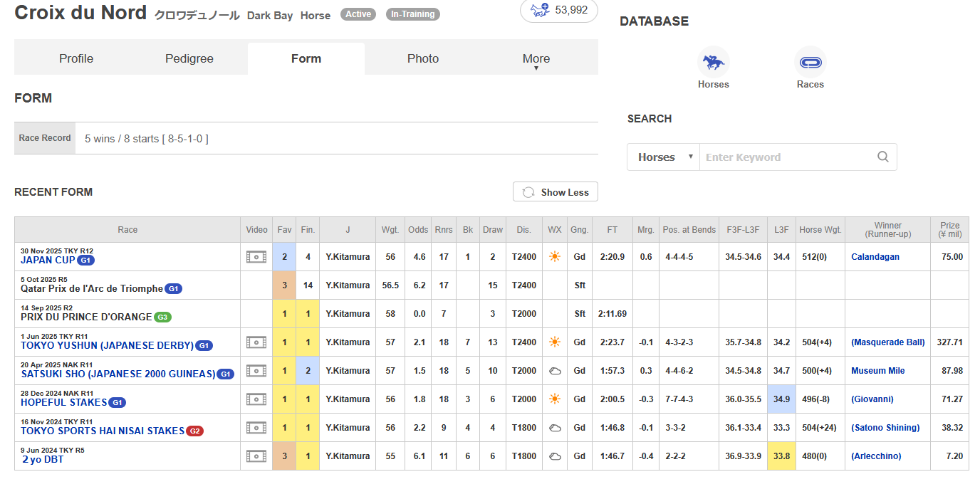Click cloudy icon in Tokyo Sports Hai row
980x494 pixels.
(555, 428)
